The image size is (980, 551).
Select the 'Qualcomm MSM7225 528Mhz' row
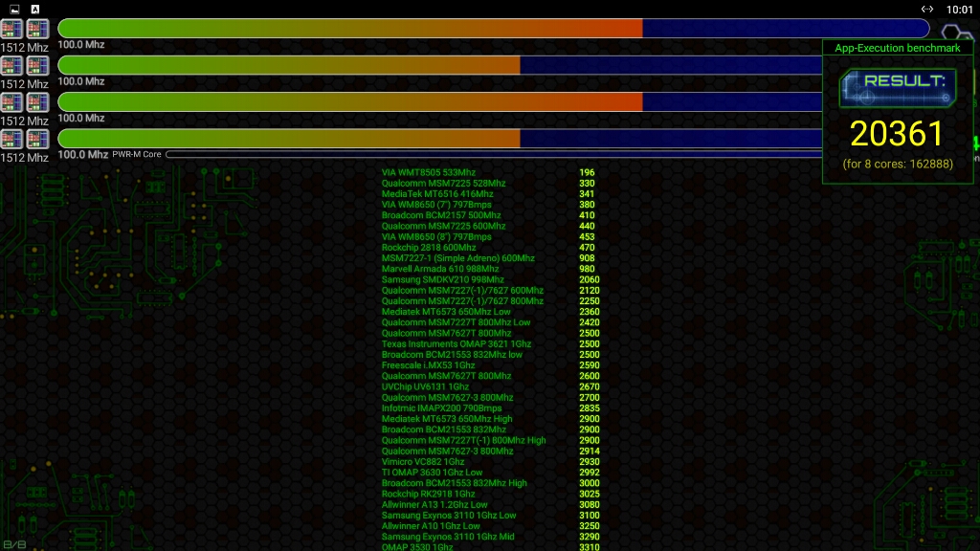click(491, 183)
